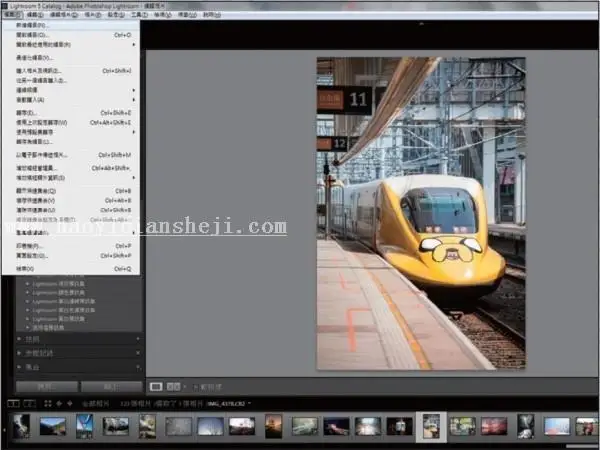Expand the library filters submenu arrow
The height and width of the screenshot is (450, 600).
tap(134, 233)
